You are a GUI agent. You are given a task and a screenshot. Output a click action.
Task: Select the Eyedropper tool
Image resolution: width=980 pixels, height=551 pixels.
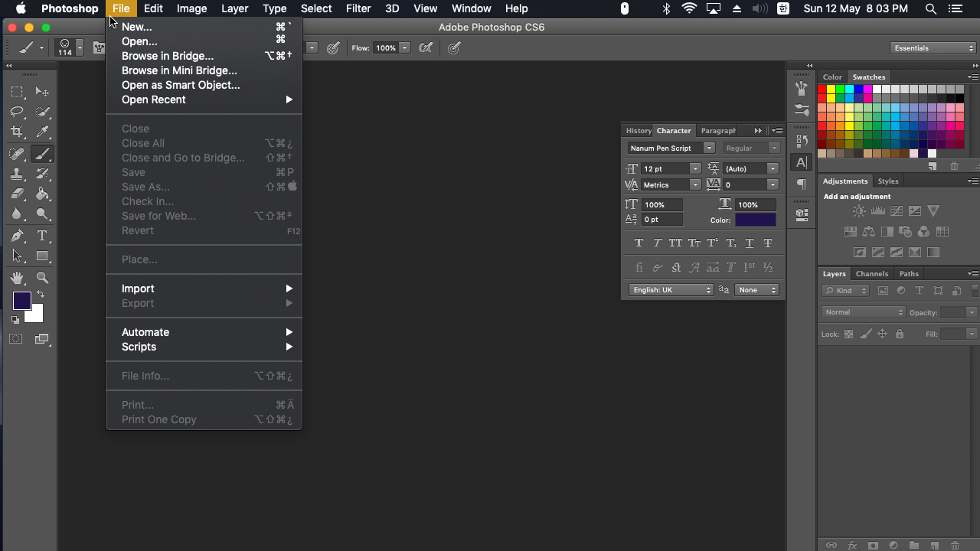pos(43,132)
